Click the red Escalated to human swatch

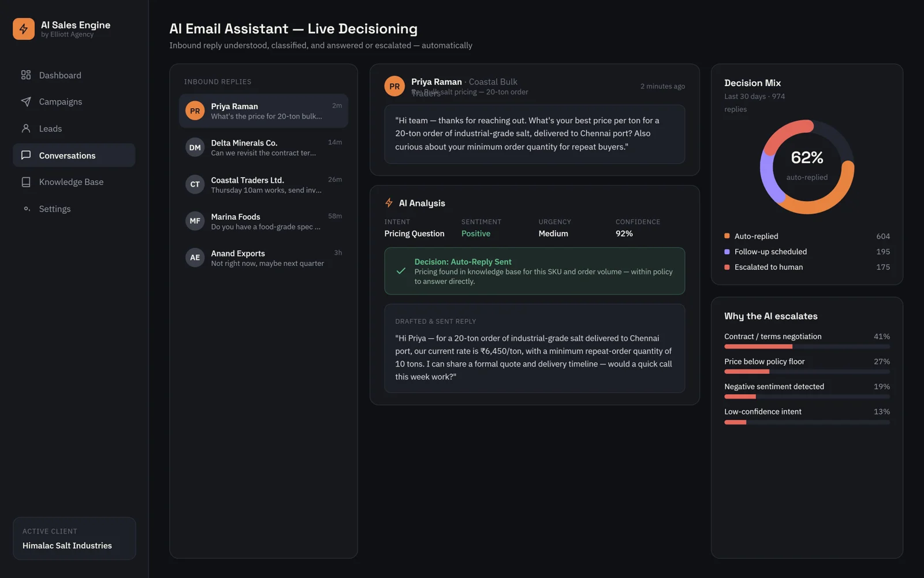click(x=727, y=267)
